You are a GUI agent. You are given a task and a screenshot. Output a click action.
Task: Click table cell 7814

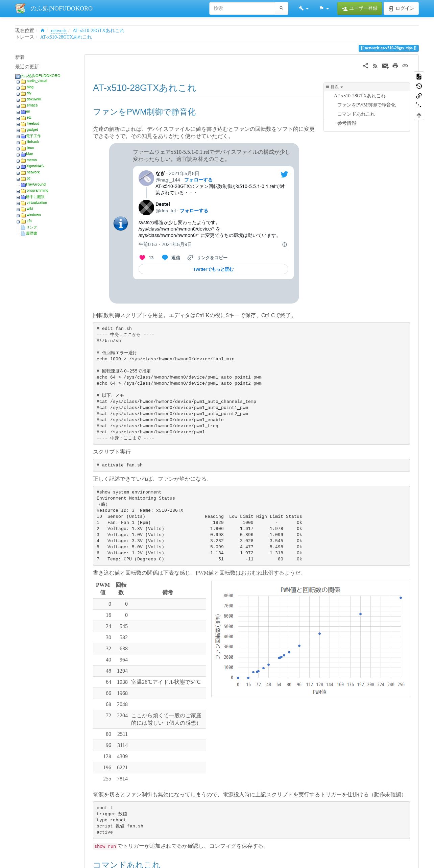click(122, 779)
